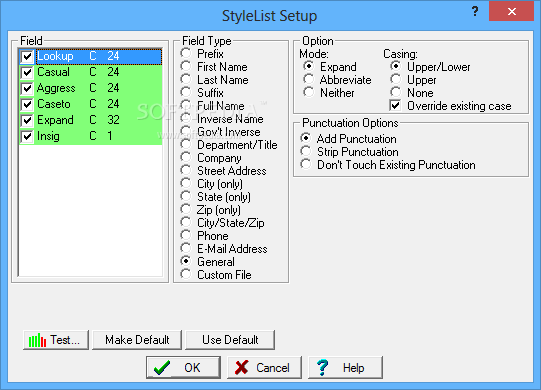Select the Expand row with width 32
The width and height of the screenshot is (541, 390).
(x=99, y=120)
